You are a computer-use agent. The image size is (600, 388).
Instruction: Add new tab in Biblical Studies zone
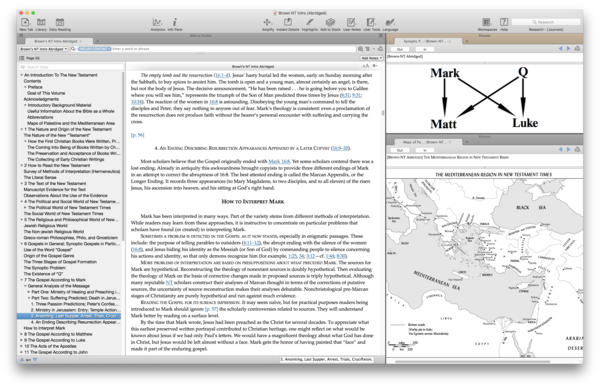[97, 41]
